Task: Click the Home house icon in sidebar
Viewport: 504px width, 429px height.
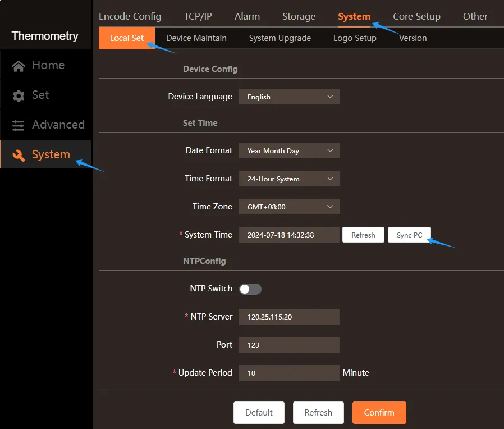Action: 19,66
